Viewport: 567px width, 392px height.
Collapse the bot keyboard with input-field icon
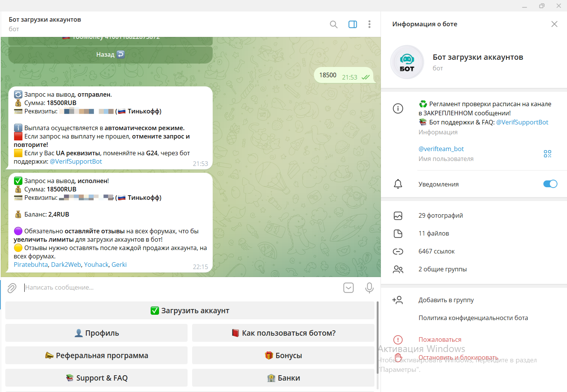[x=348, y=288]
